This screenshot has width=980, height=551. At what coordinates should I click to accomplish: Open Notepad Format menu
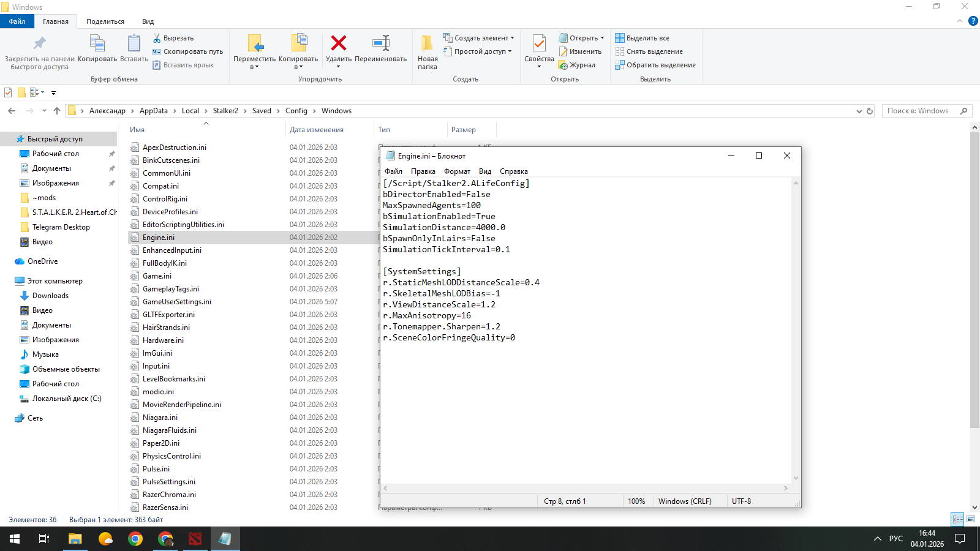click(458, 171)
